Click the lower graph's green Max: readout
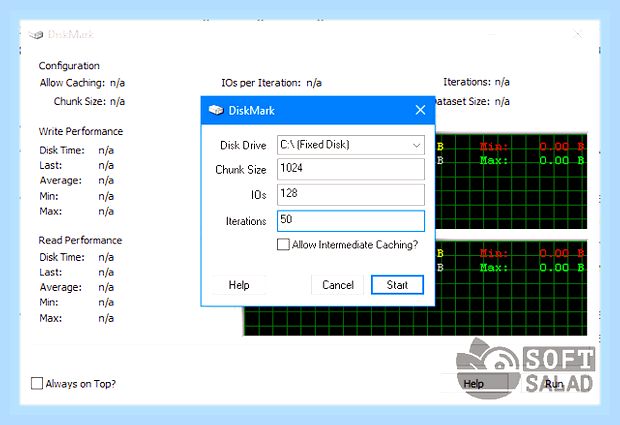620x425 pixels. (x=532, y=268)
